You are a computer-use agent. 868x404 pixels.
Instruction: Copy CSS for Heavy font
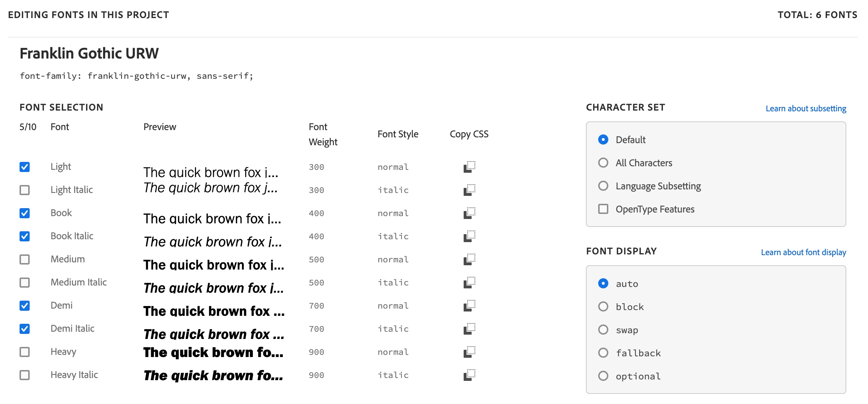[x=469, y=352]
